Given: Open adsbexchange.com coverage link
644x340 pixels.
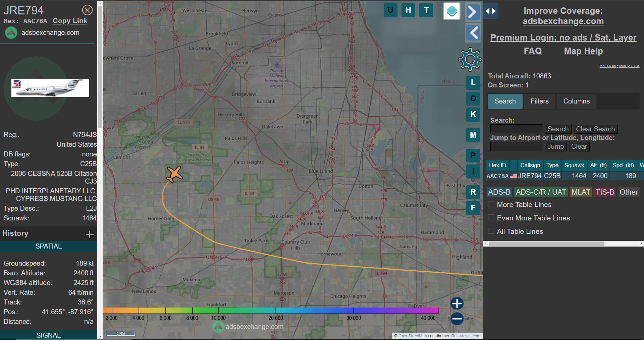Looking at the screenshot, I should click(x=563, y=21).
